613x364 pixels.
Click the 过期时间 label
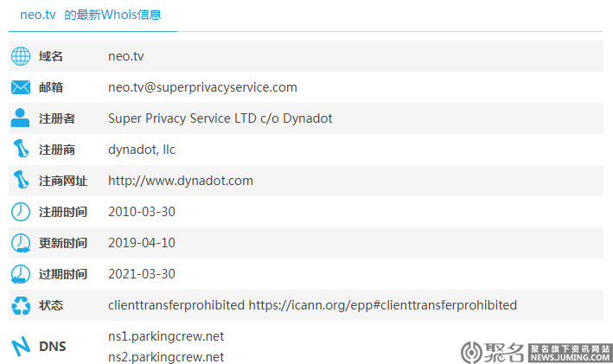[x=63, y=274]
